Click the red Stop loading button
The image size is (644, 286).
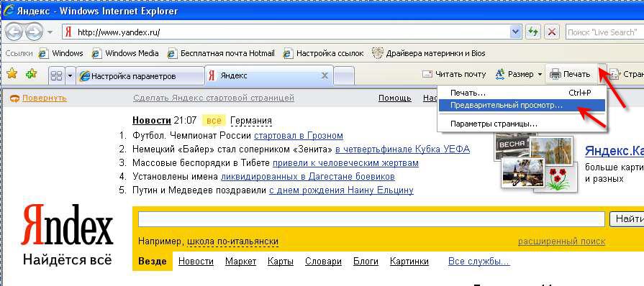(553, 32)
